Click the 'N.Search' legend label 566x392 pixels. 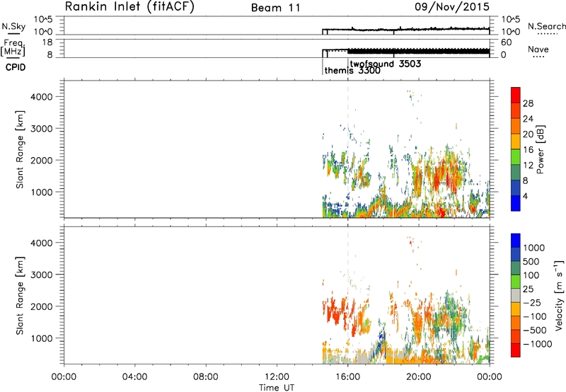tap(547, 26)
